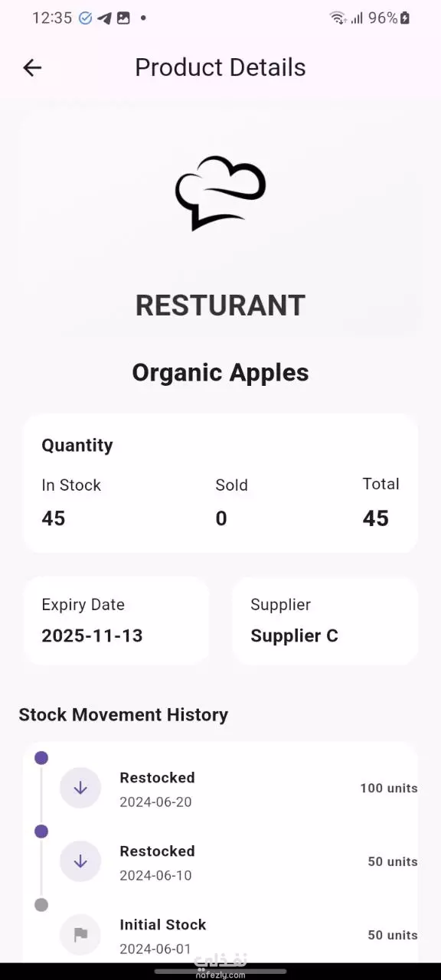Click the 100 units label

(x=389, y=788)
